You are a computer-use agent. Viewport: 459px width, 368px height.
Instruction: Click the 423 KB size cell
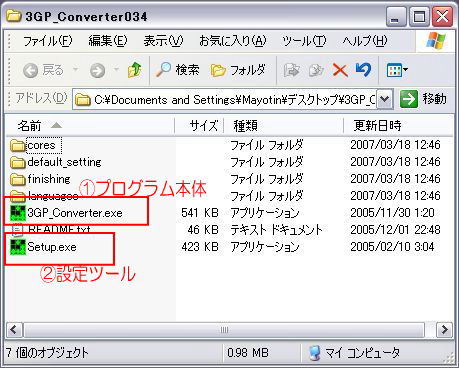[200, 247]
